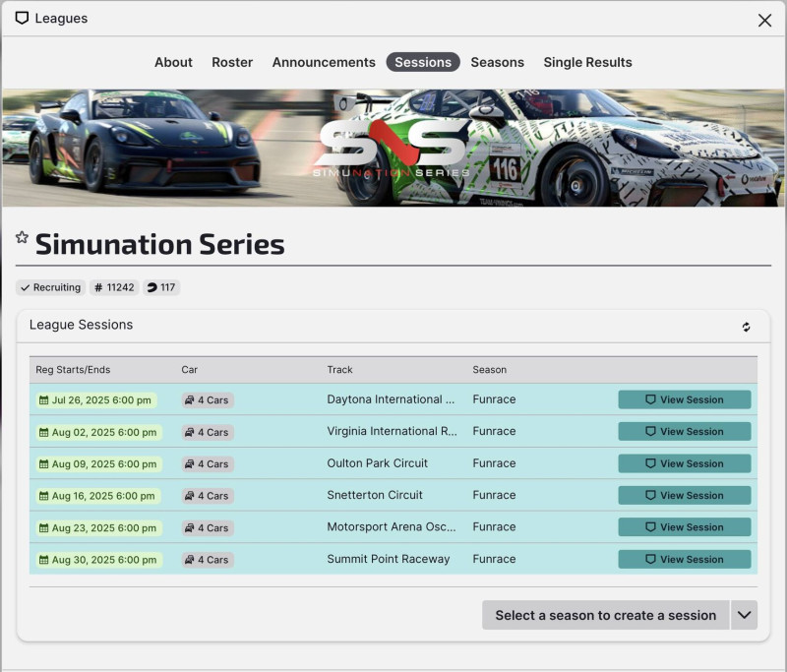Click Funrace season in the Daytona row
This screenshot has width=787, height=672.
494,399
